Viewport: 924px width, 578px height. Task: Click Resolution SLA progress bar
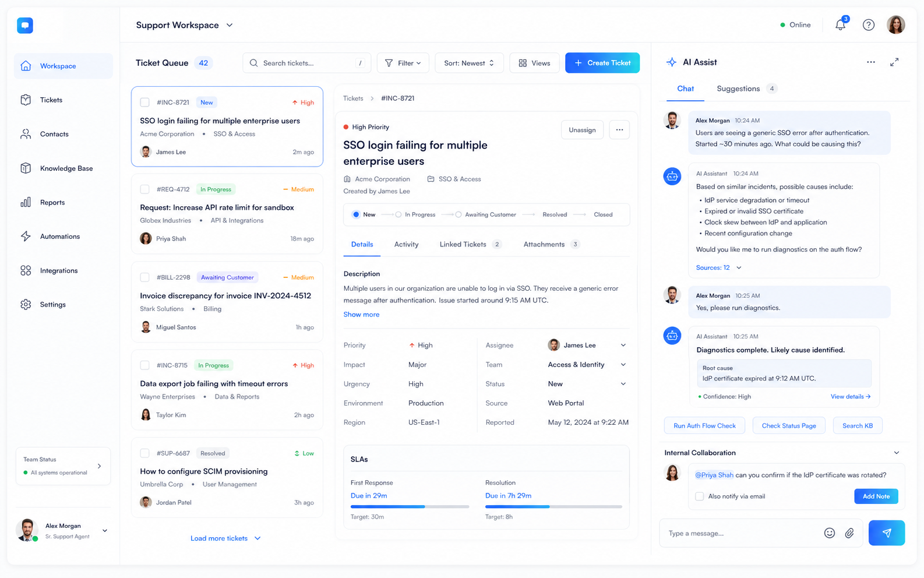pos(553,507)
